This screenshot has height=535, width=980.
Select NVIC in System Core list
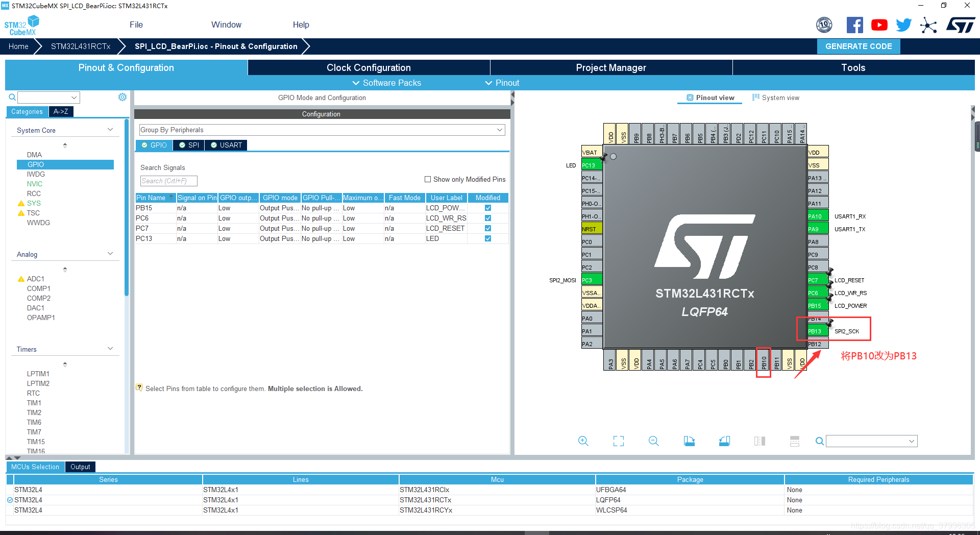point(35,184)
